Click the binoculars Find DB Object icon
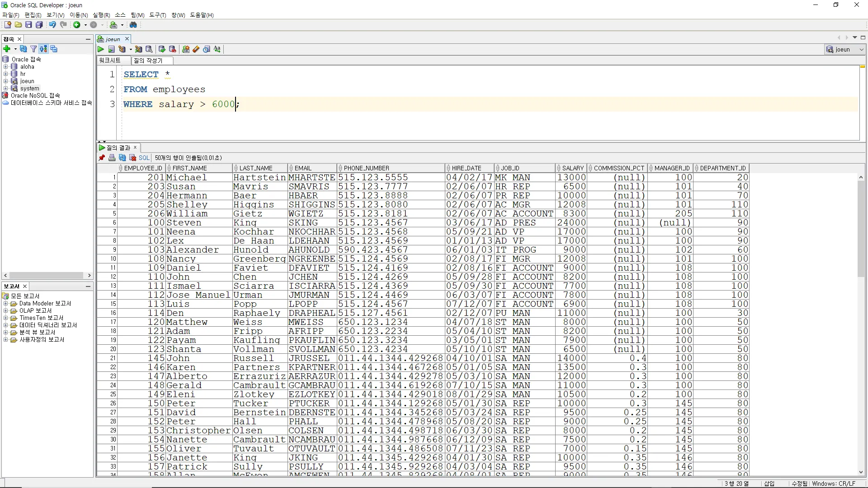Screen dimensions: 868x488 pos(133,25)
